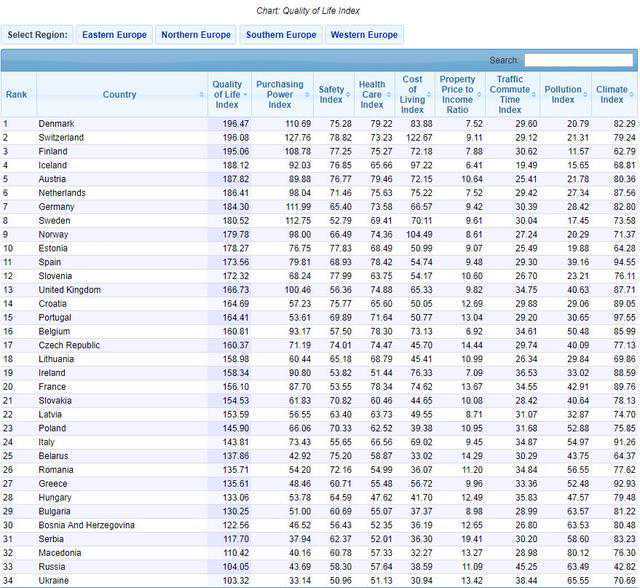This screenshot has height=588, width=640.
Task: Filter by Southern Europe region
Action: point(280,35)
